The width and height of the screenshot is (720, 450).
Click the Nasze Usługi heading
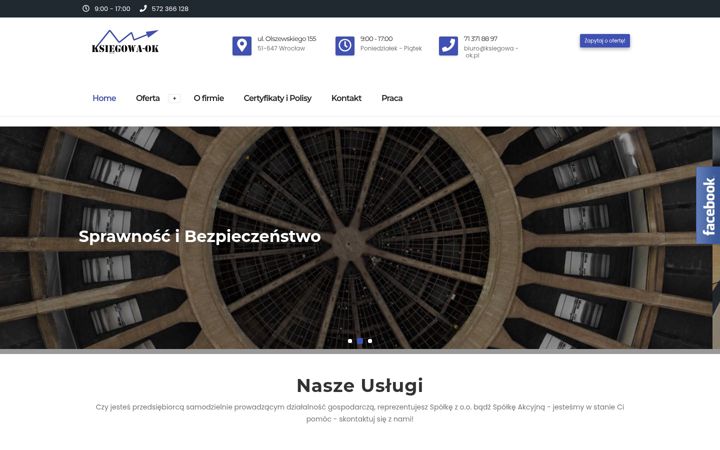(360, 385)
